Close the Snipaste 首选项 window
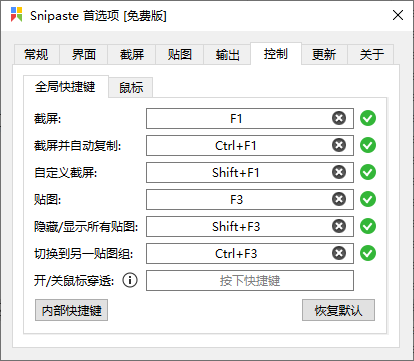 click(398, 15)
